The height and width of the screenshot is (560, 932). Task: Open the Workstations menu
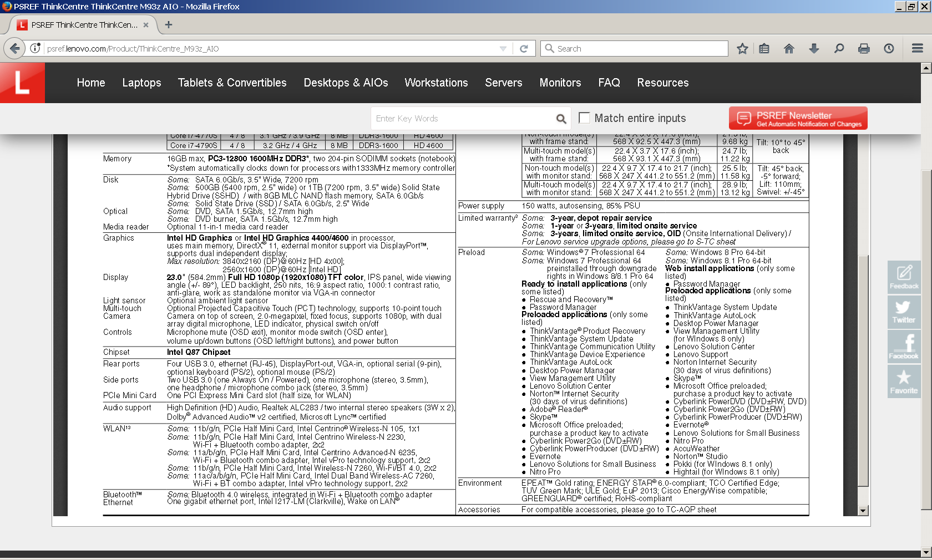point(436,83)
